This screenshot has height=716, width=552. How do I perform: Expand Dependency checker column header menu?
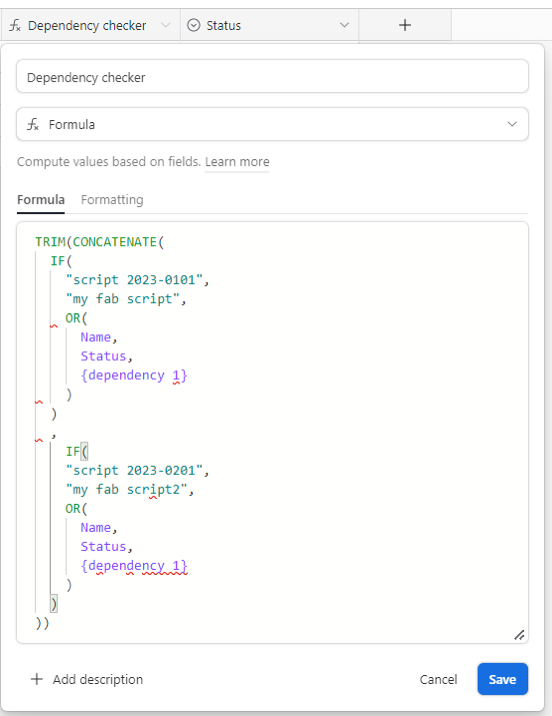[166, 25]
